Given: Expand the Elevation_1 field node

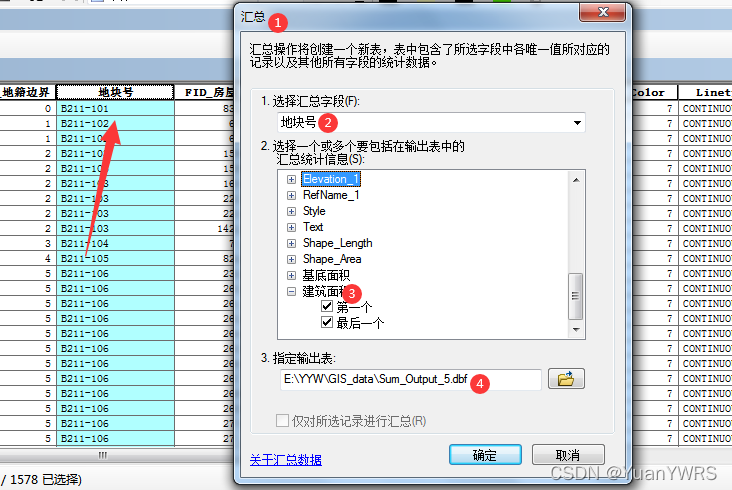Looking at the screenshot, I should pos(291,180).
